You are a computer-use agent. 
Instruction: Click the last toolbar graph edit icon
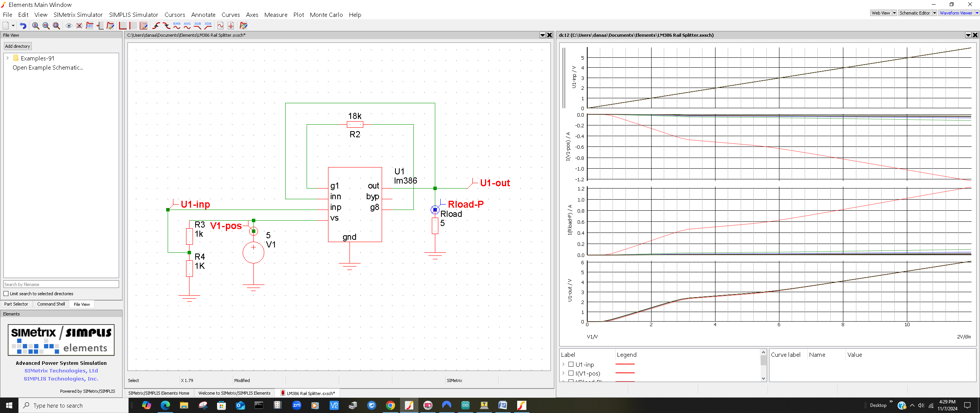(x=243, y=26)
